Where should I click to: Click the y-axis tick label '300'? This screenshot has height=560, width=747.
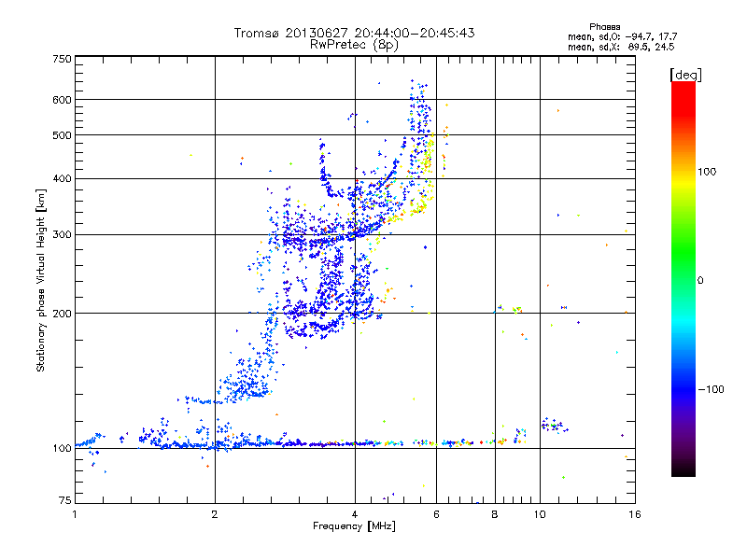pos(62,235)
